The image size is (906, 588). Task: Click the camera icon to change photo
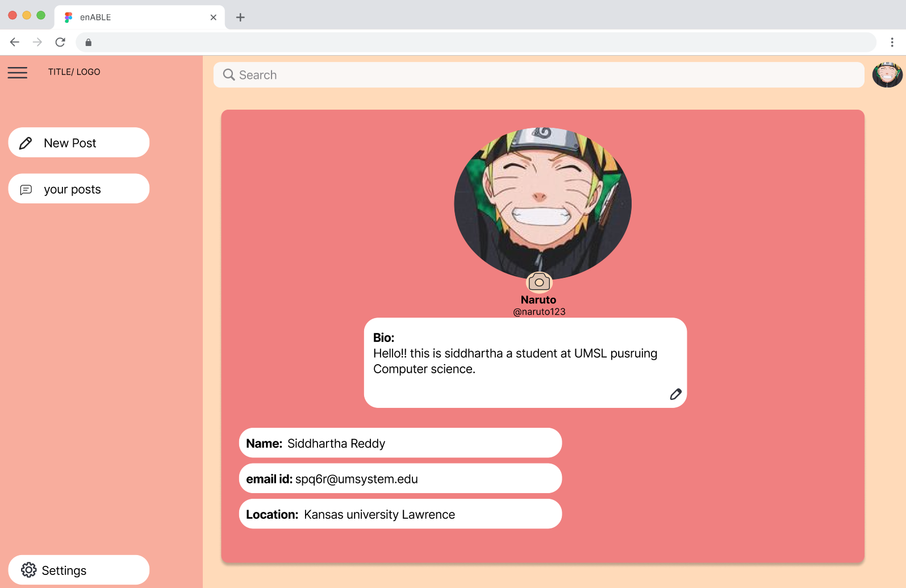point(539,282)
